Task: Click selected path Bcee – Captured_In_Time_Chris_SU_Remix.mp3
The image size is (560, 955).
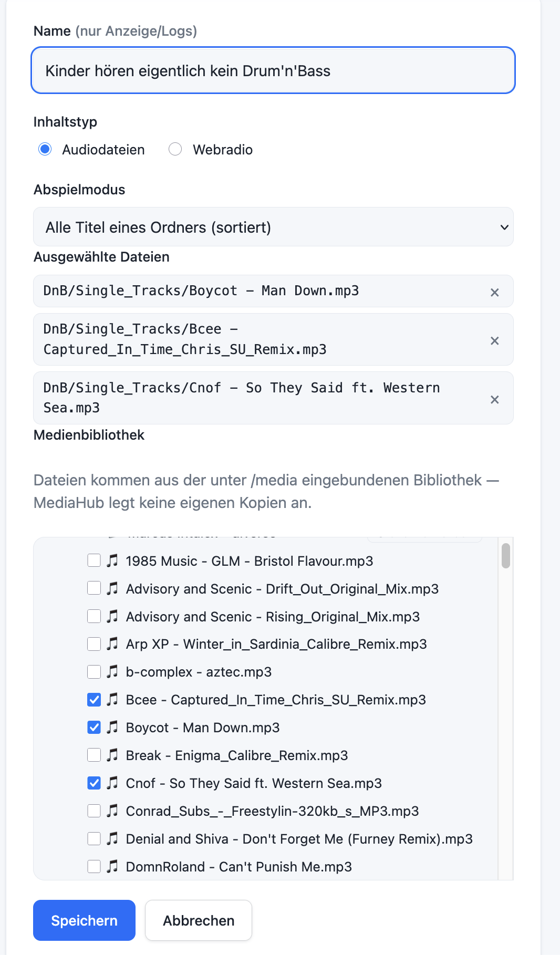Action: pyautogui.click(x=185, y=339)
